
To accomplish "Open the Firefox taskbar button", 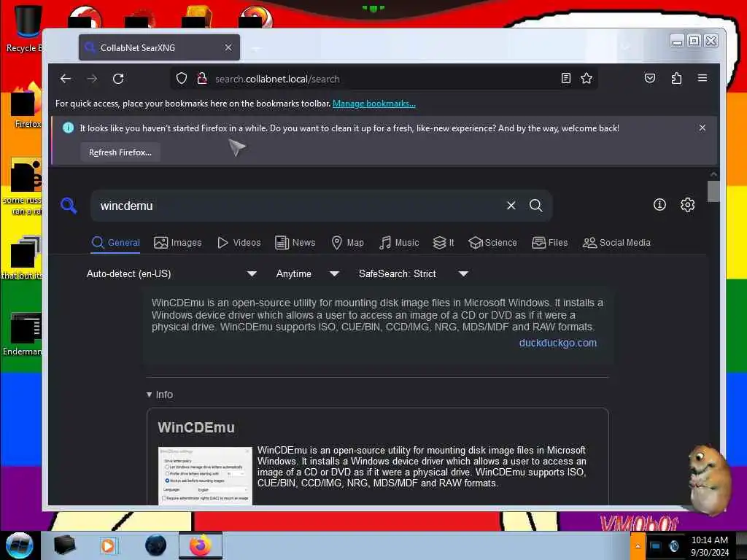I will click(x=201, y=545).
